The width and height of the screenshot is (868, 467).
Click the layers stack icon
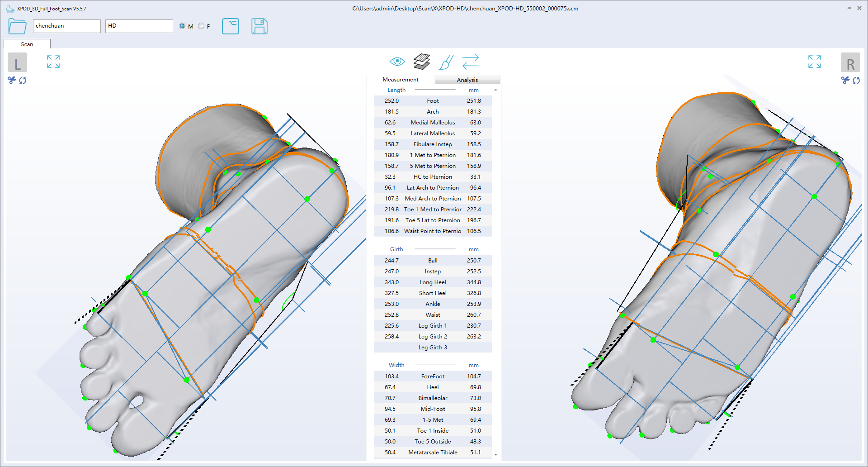coord(421,62)
